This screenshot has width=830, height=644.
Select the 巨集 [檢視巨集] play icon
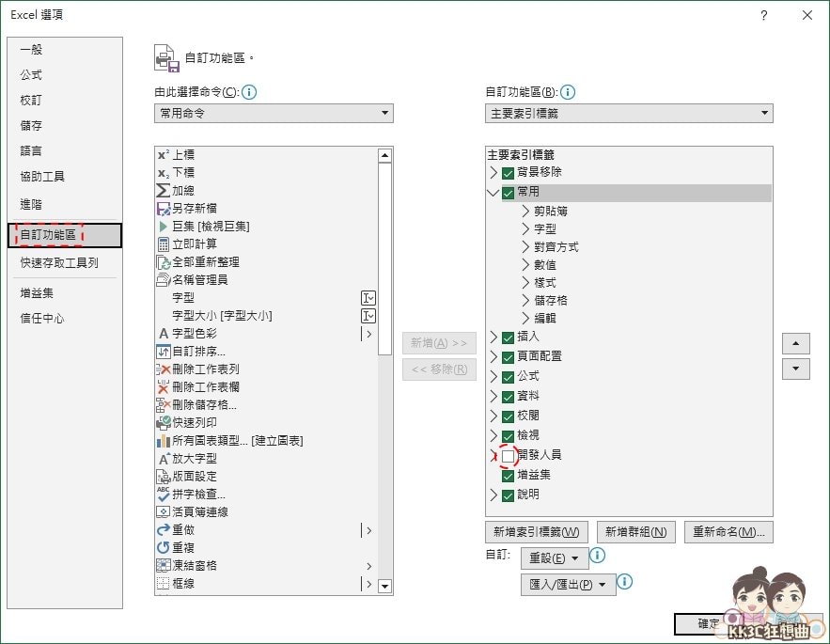point(164,227)
